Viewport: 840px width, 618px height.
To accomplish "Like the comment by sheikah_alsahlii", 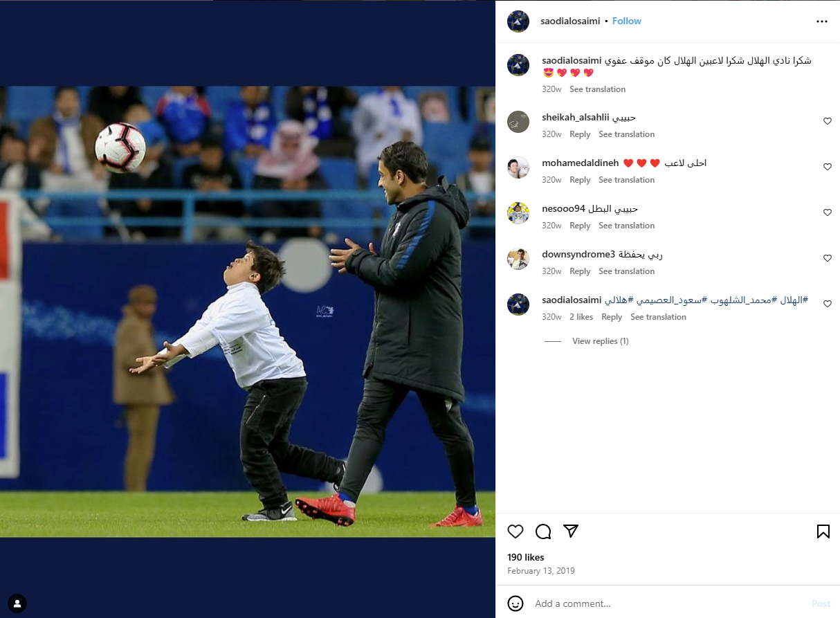I will (x=828, y=121).
